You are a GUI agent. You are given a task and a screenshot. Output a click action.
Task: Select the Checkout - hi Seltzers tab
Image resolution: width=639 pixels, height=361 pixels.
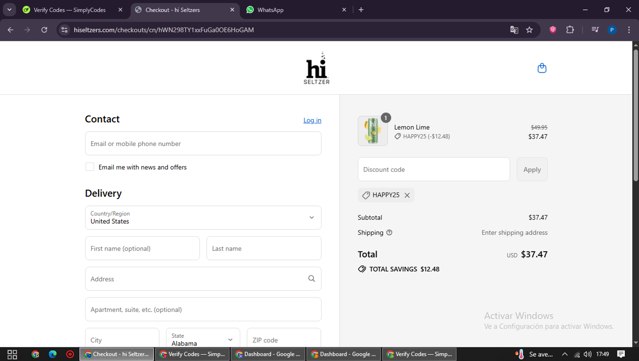click(x=172, y=10)
